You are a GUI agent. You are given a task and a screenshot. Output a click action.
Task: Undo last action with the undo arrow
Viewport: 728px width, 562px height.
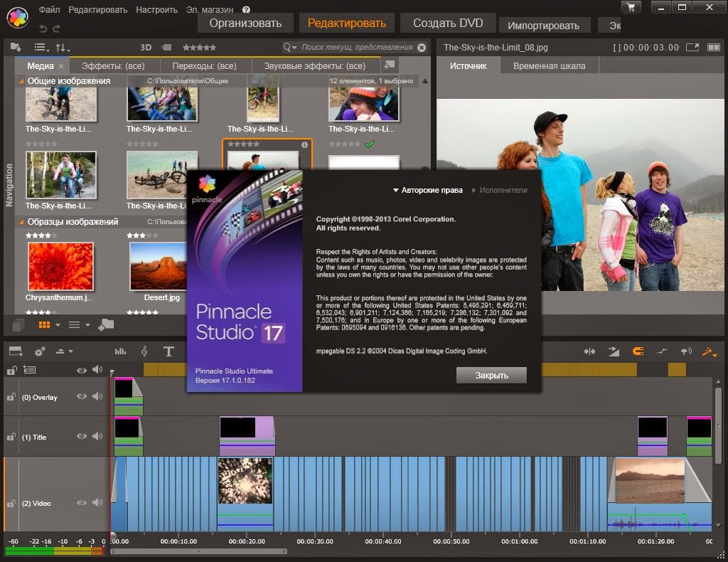click(x=43, y=28)
